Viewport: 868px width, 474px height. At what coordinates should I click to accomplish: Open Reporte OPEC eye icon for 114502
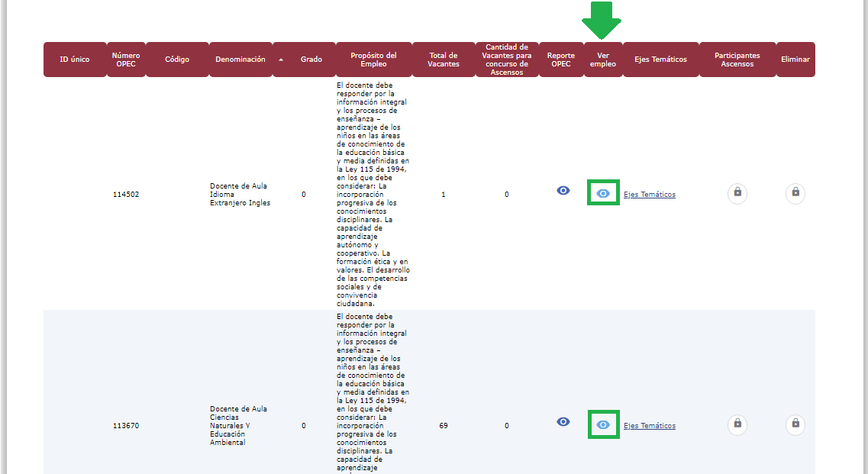[x=563, y=191]
